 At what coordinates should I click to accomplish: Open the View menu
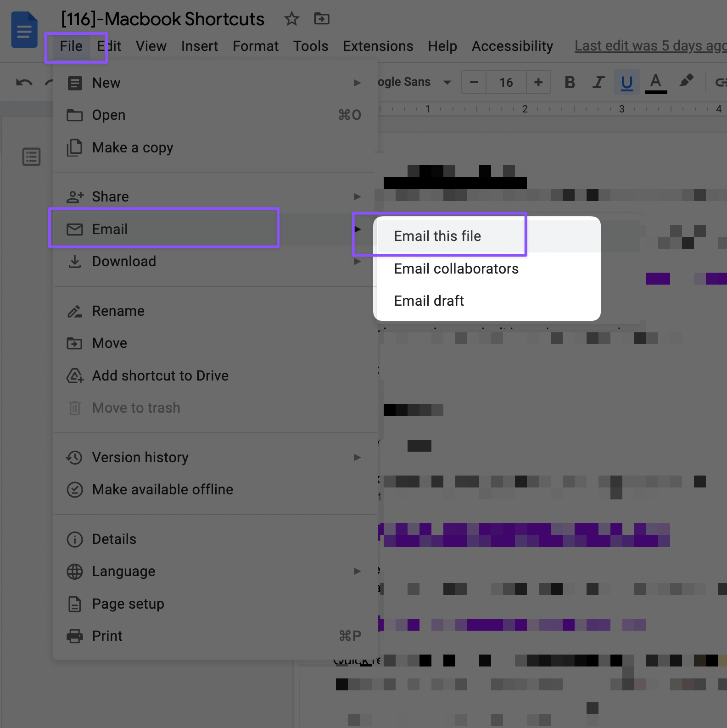point(151,46)
